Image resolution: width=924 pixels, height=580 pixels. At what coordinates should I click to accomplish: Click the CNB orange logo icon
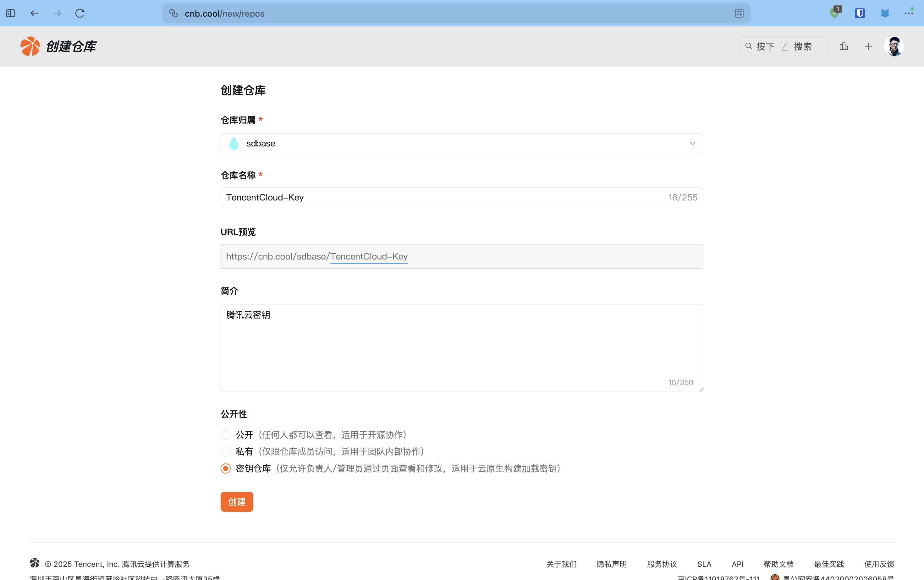[x=30, y=47]
